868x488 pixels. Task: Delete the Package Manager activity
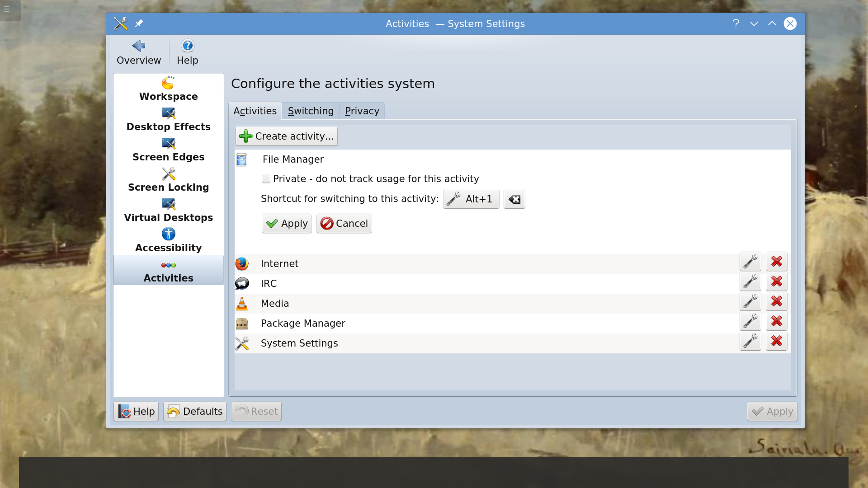point(777,321)
